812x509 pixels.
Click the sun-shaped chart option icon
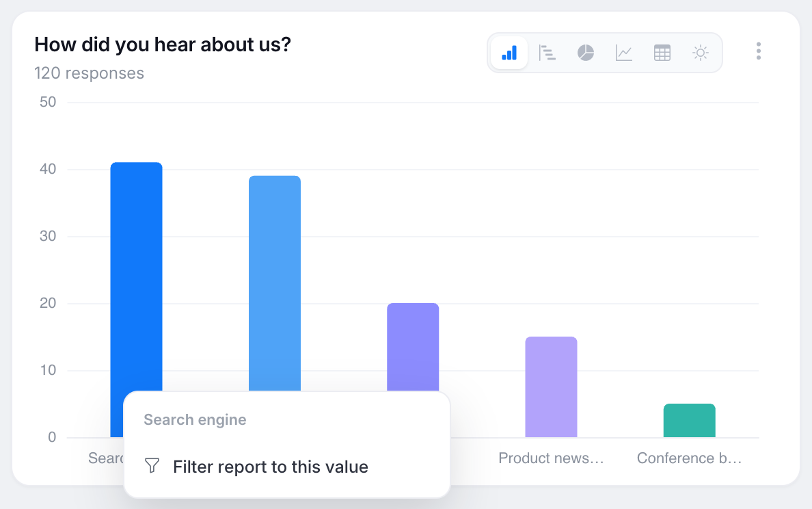pyautogui.click(x=701, y=53)
